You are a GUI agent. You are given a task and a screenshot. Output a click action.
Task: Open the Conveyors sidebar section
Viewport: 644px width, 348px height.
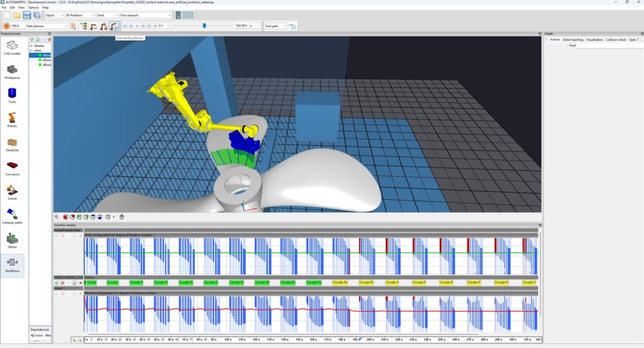[12, 168]
